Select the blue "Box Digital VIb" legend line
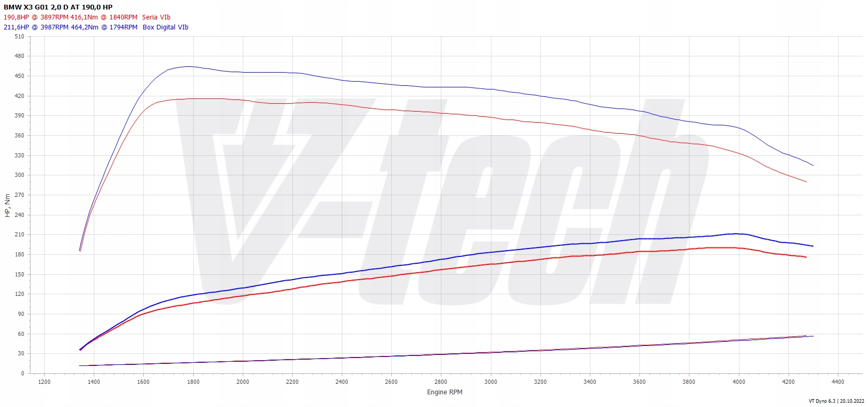Image resolution: width=868 pixels, height=407 pixels. [96, 27]
